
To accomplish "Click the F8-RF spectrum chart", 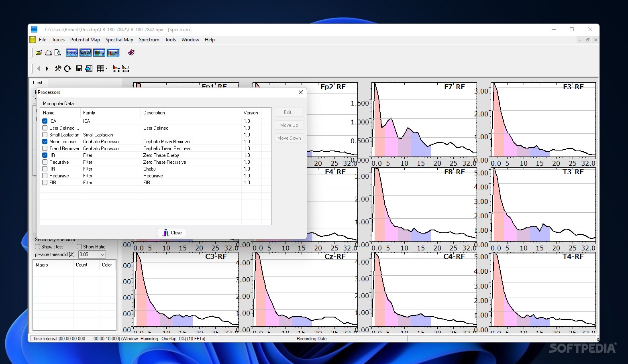I will click(424, 205).
